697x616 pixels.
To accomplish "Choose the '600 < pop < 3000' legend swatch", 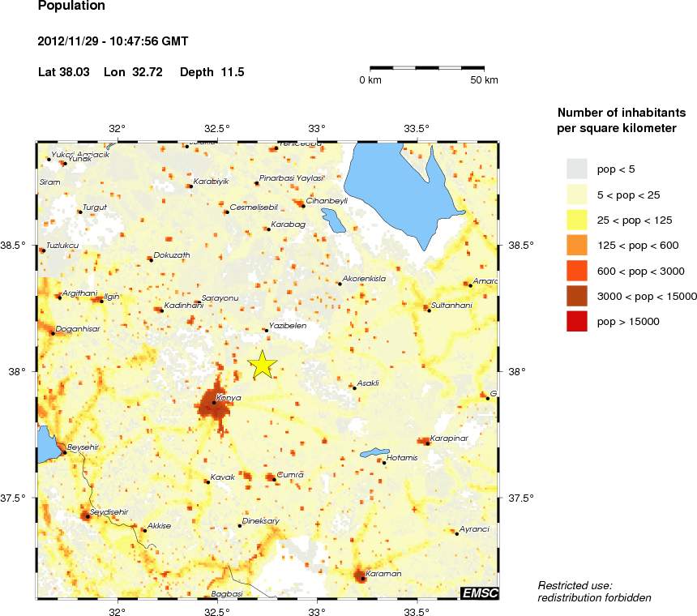I will (x=577, y=271).
